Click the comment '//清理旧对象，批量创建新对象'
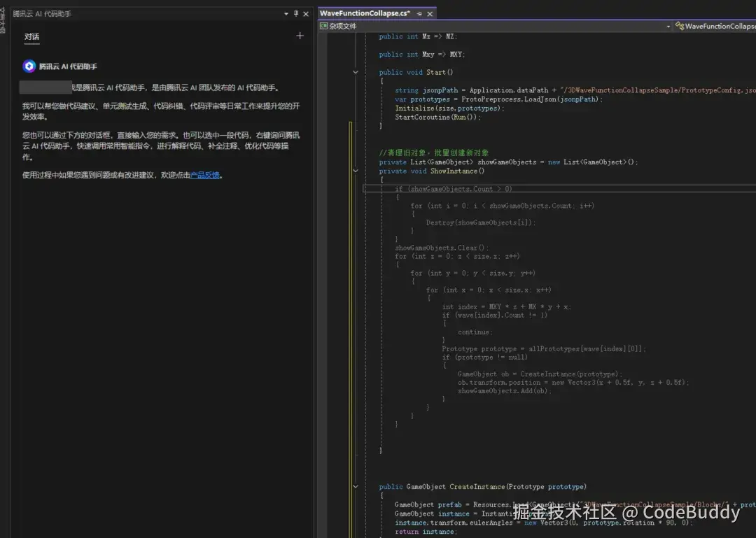This screenshot has height=538, width=756. coord(434,153)
